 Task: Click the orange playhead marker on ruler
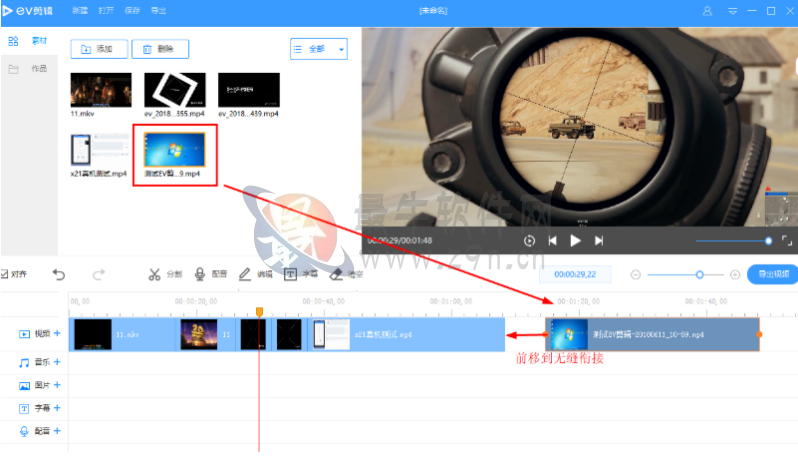(x=260, y=311)
